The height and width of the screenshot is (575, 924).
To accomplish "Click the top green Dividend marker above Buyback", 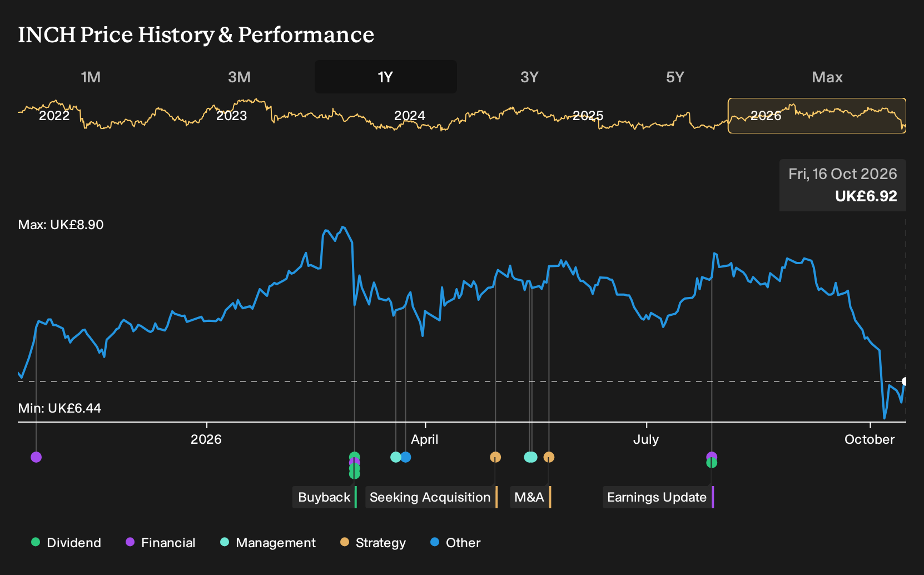I will tap(354, 457).
